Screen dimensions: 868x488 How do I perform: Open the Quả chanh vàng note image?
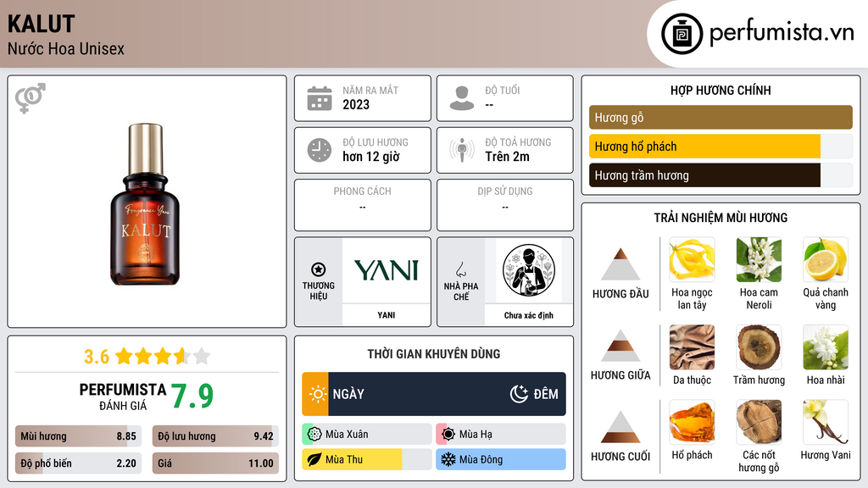(826, 259)
